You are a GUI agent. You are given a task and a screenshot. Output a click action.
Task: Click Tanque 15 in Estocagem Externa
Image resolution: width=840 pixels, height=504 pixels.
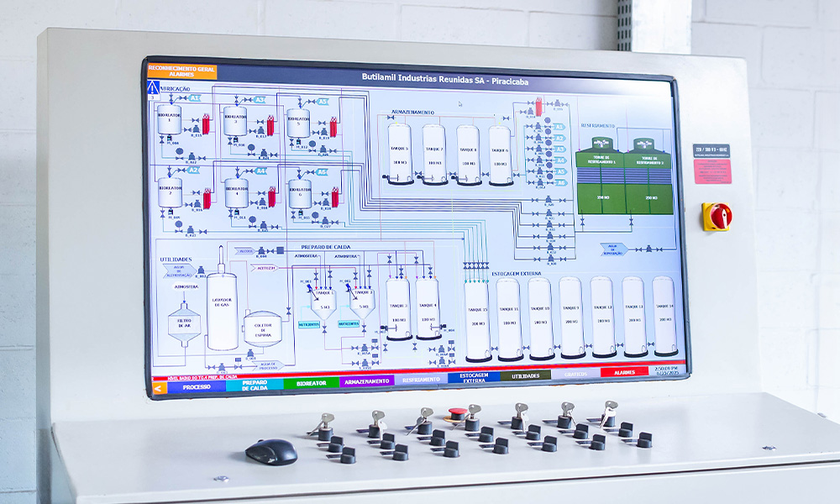(477, 319)
